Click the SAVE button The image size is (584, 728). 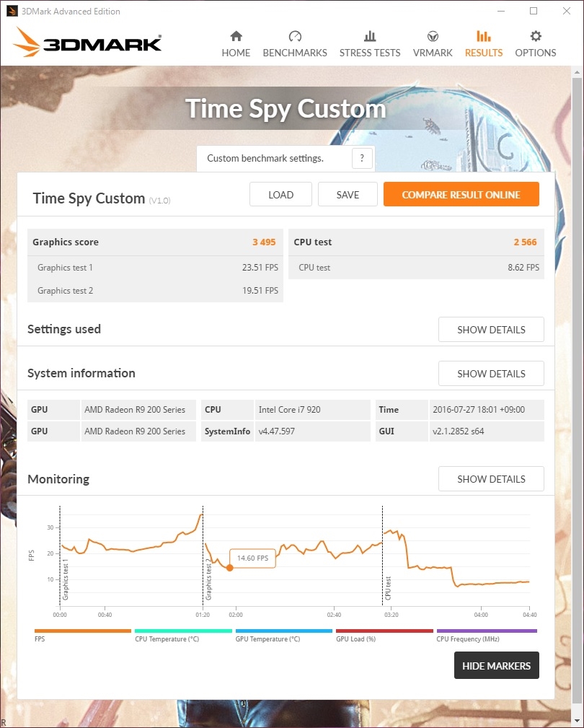[348, 194]
